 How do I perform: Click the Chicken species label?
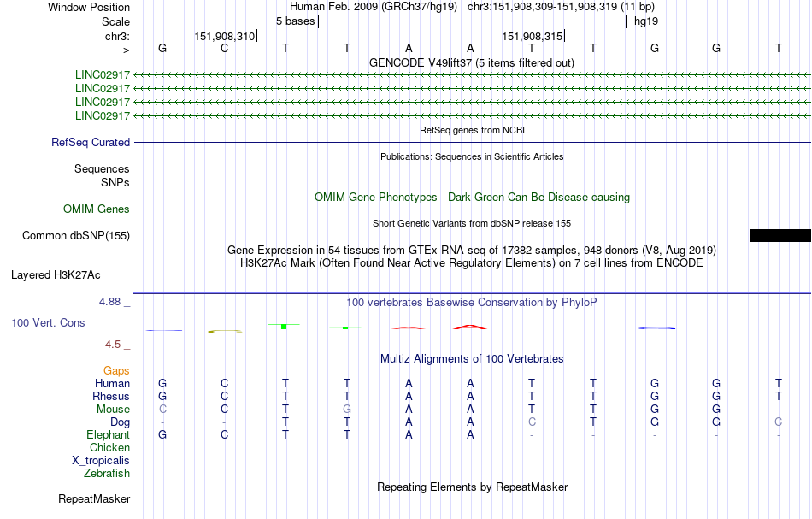109,447
